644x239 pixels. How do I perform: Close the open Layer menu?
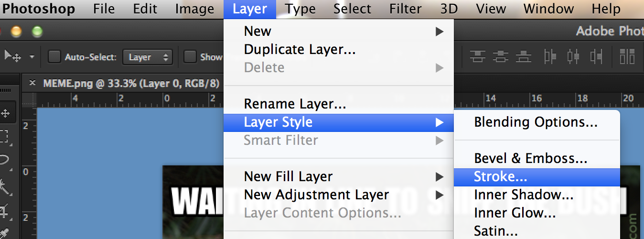(x=249, y=9)
